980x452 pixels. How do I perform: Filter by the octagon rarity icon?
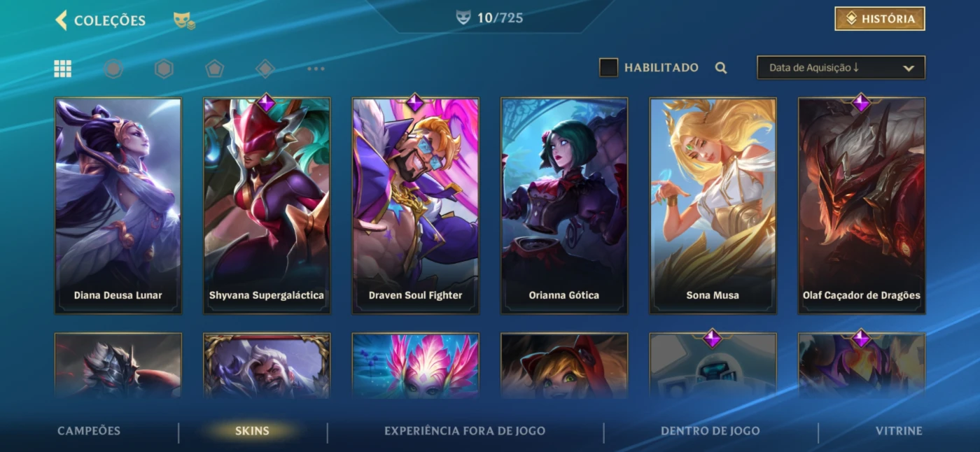pyautogui.click(x=113, y=69)
